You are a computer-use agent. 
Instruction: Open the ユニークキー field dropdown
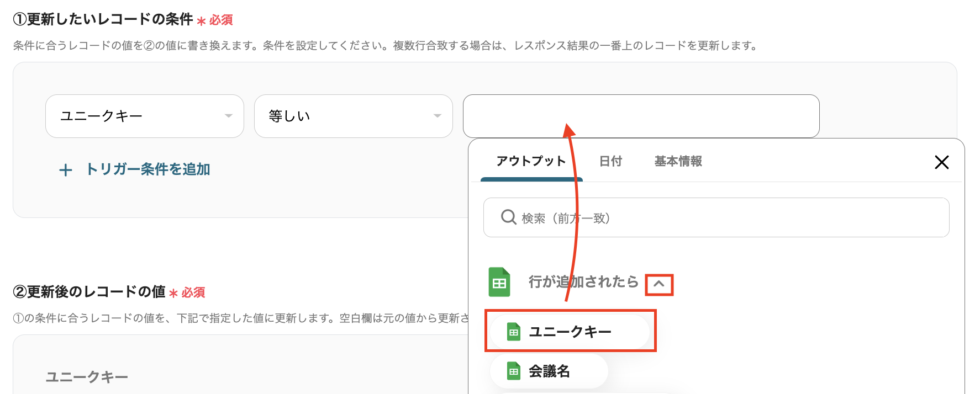145,116
